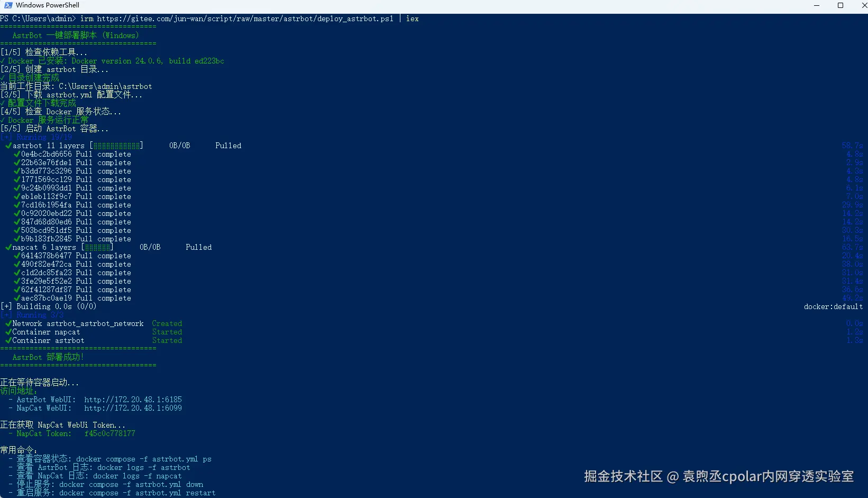Click the "正在等待容器启动..." line
This screenshot has height=498, width=868.
[x=40, y=383]
